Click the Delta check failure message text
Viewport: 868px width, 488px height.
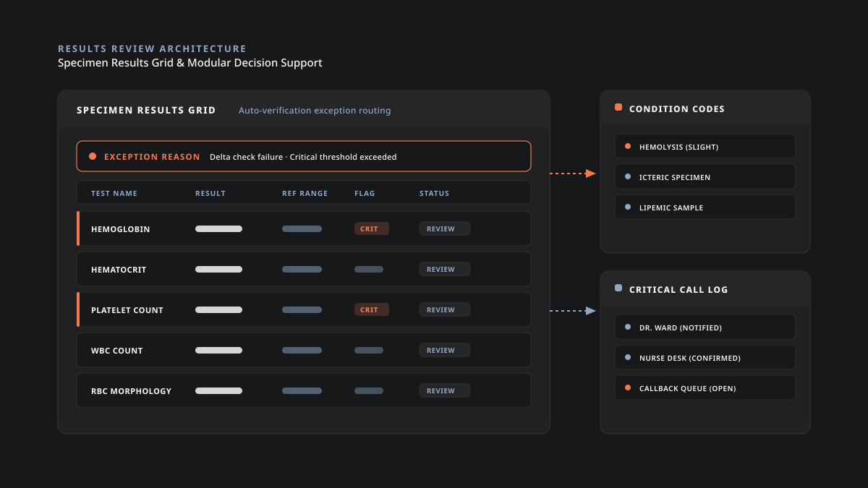pyautogui.click(x=303, y=157)
